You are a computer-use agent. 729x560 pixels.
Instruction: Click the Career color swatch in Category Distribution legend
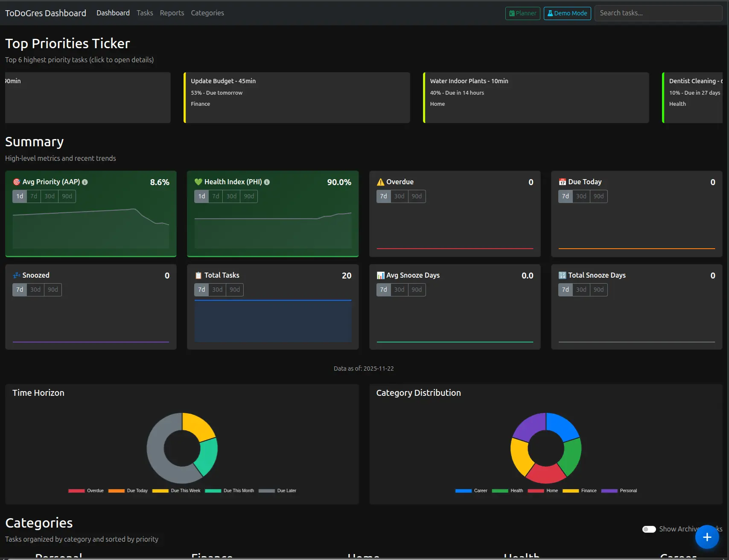(462, 490)
